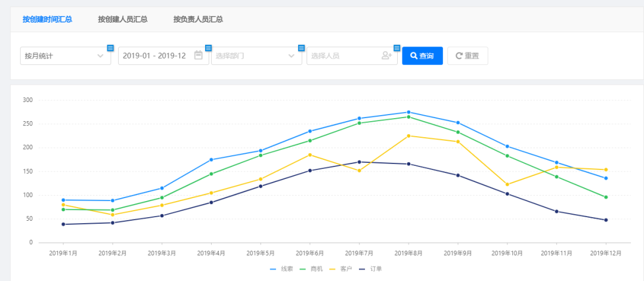Click the 重置 reset button
The image size is (644, 281).
click(467, 55)
